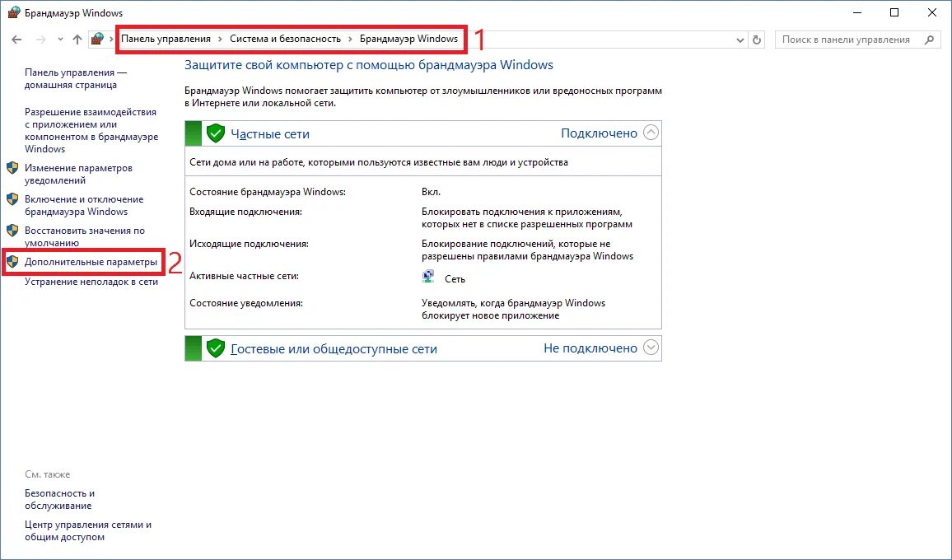
Task: Maximize the Брандмауэр Windows window
Action: coord(894,12)
